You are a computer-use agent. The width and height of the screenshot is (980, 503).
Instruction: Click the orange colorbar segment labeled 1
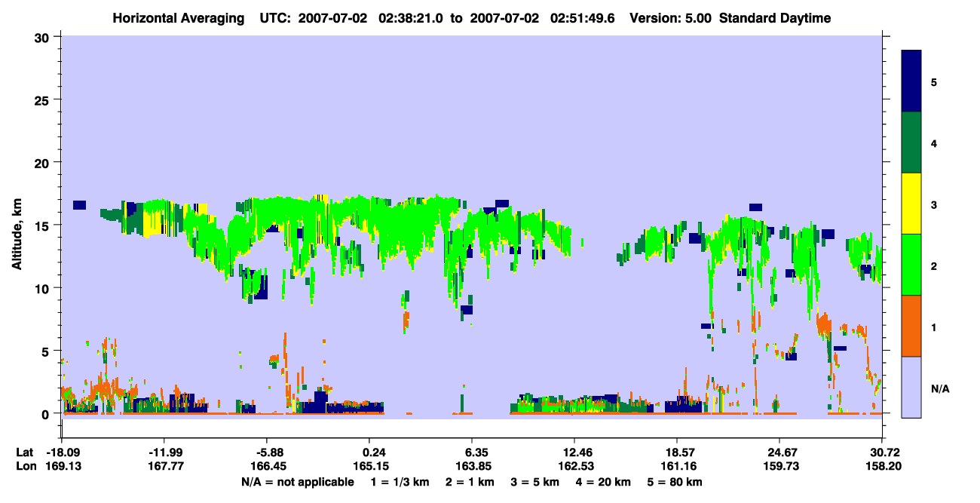click(x=911, y=326)
